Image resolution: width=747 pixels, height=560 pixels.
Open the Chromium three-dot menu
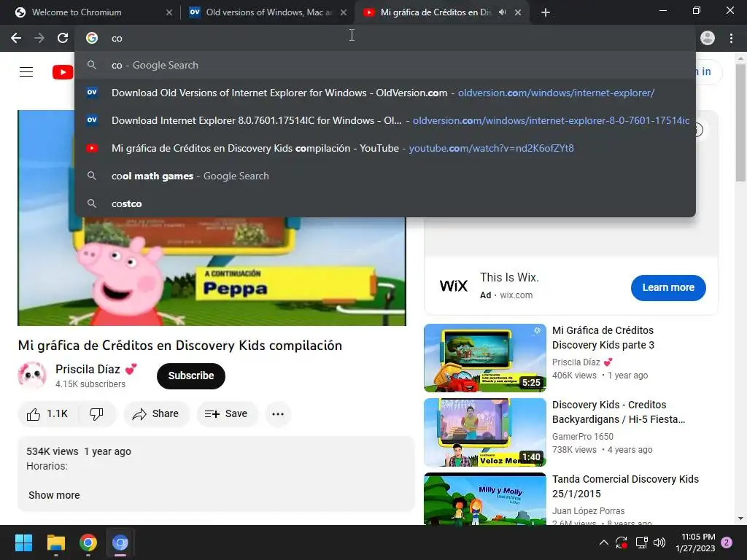click(731, 38)
